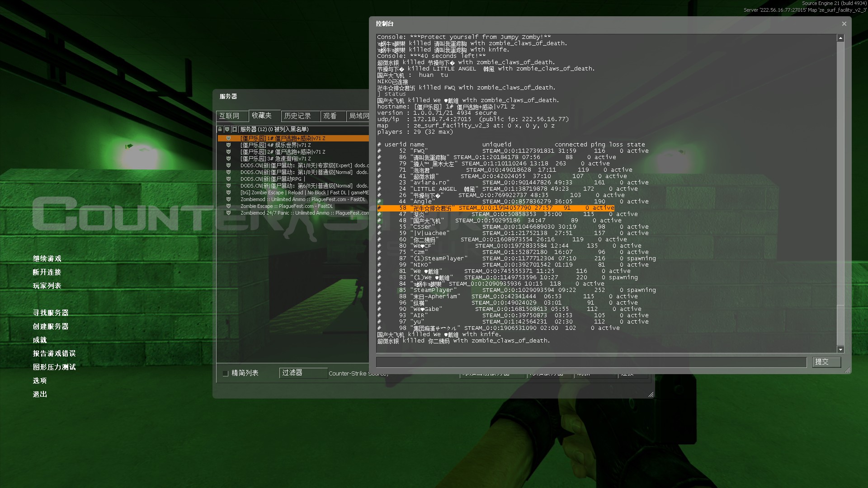Click shield icon of Zombiemod 24/7 Panic row
868x488 pixels.
(x=228, y=213)
